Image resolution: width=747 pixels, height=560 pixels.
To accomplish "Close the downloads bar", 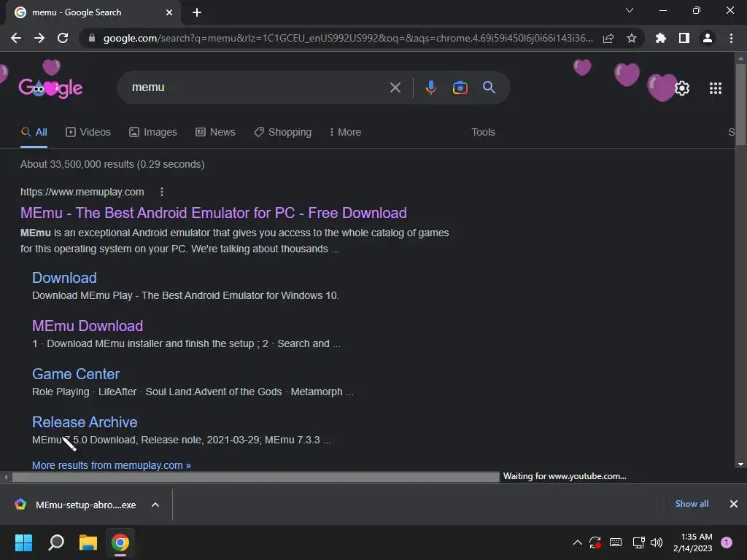I will pyautogui.click(x=734, y=504).
